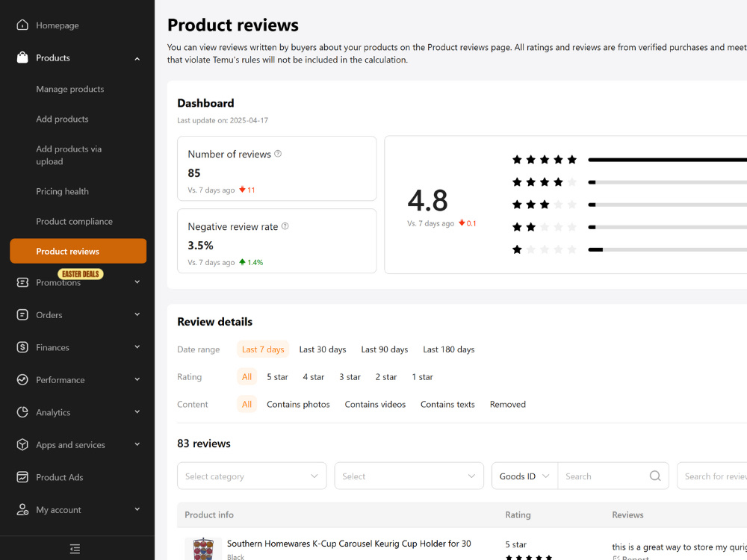Click the Analytics pie chart icon

point(22,412)
